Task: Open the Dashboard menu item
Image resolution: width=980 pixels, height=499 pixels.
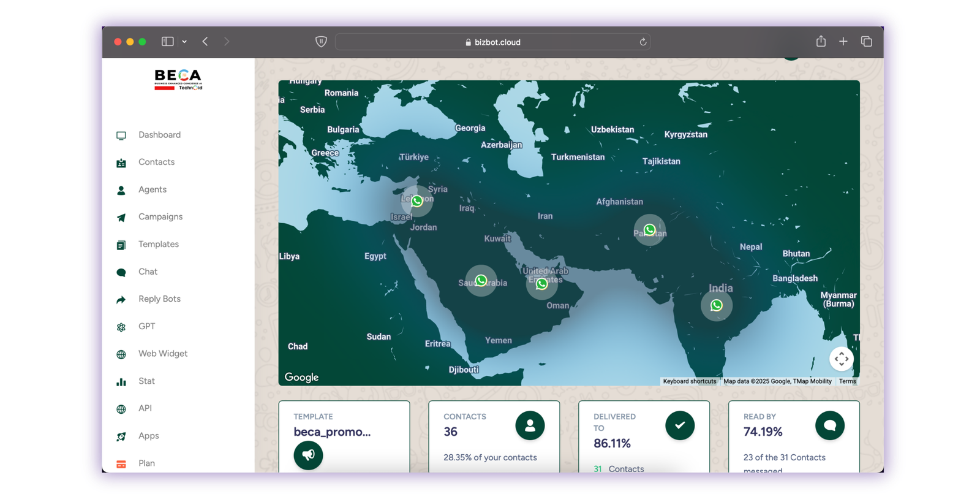Action: click(159, 135)
